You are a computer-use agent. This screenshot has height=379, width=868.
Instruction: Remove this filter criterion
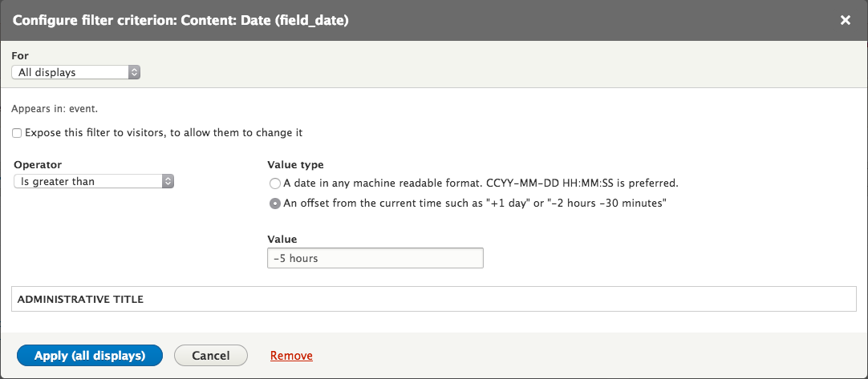(291, 356)
